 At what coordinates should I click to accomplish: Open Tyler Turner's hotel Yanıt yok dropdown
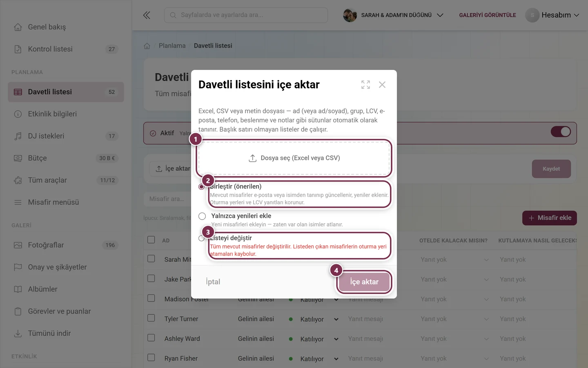[454, 319]
